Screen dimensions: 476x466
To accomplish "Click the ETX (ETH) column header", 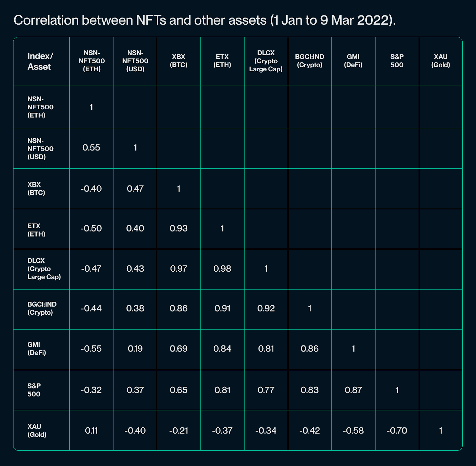I will [222, 61].
